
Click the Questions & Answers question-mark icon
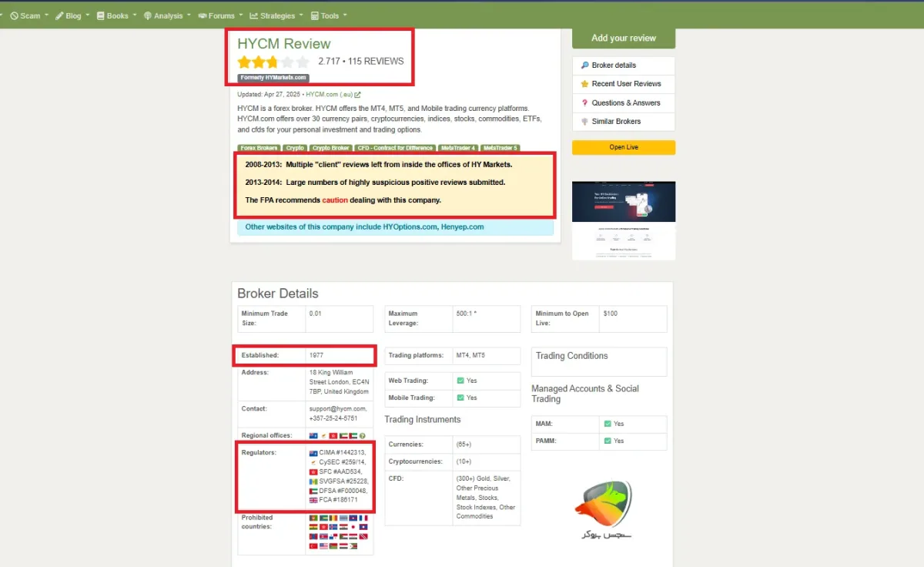(584, 102)
